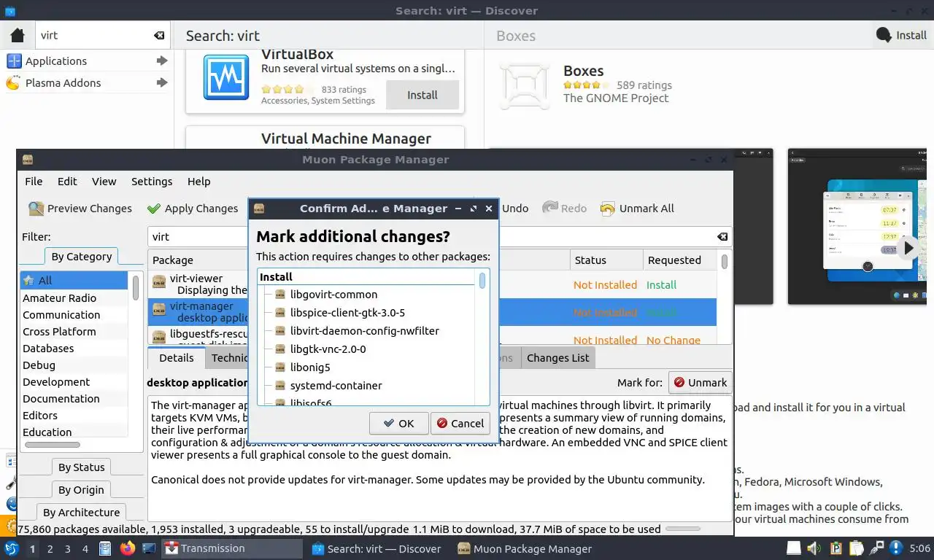Open the application launcher in the taskbar

(x=12, y=548)
